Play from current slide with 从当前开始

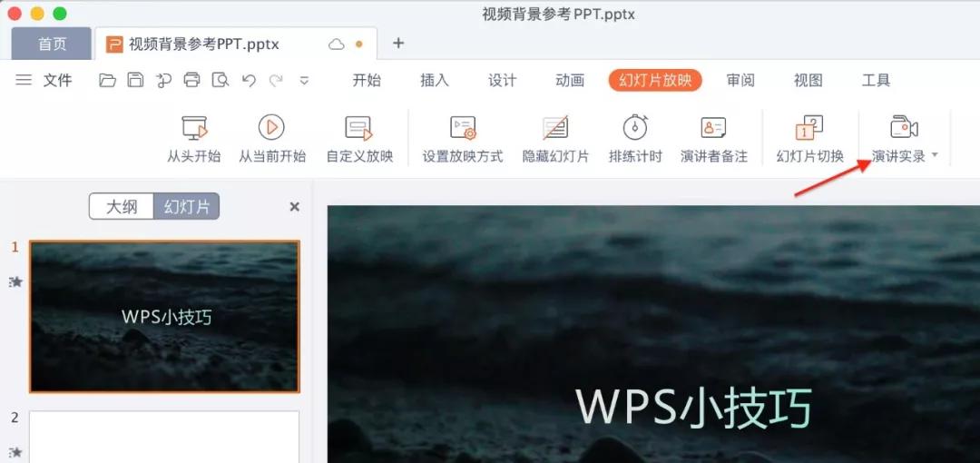(272, 140)
